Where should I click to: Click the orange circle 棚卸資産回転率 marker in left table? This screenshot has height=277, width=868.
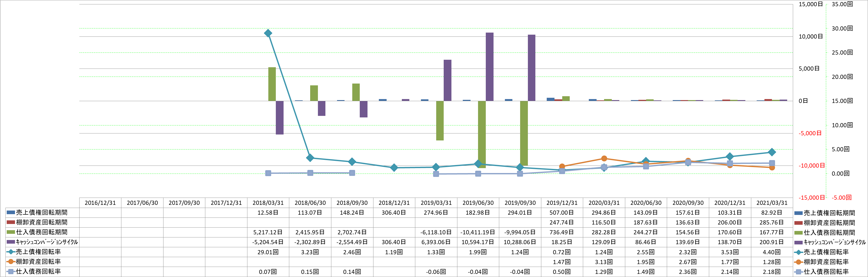(11, 261)
